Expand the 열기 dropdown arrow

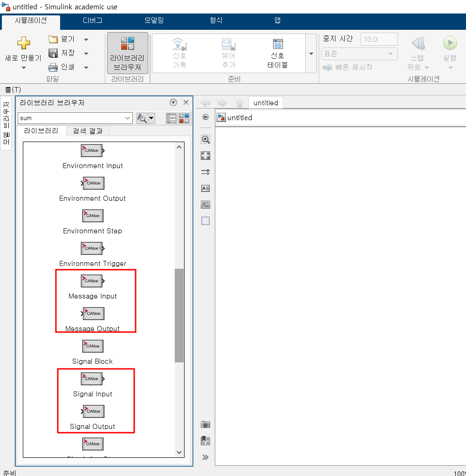[x=86, y=40]
